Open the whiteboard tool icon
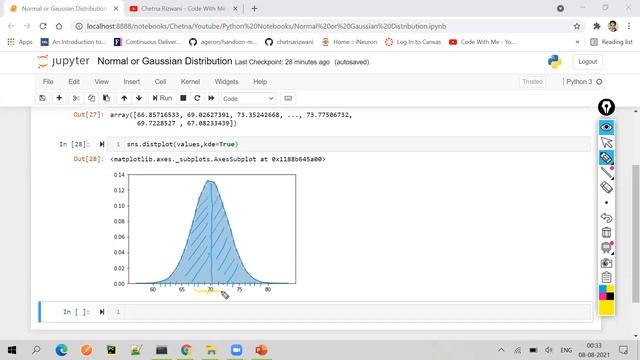 click(x=607, y=247)
